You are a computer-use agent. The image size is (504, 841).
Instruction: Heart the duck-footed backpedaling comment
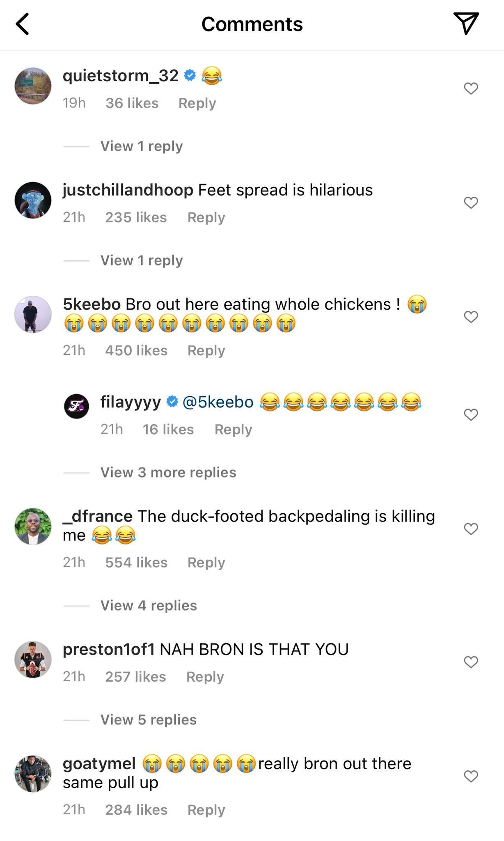pyautogui.click(x=471, y=529)
